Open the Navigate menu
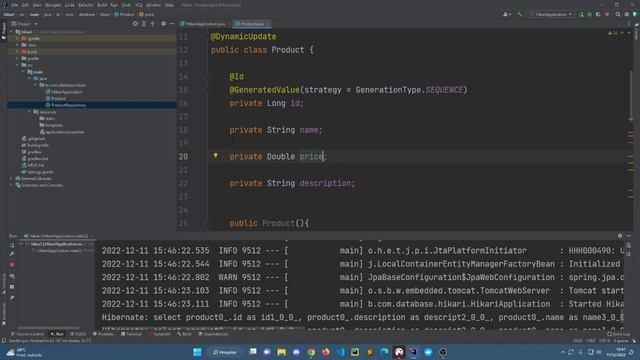Screen dimensions: 640x360 point(53,5)
